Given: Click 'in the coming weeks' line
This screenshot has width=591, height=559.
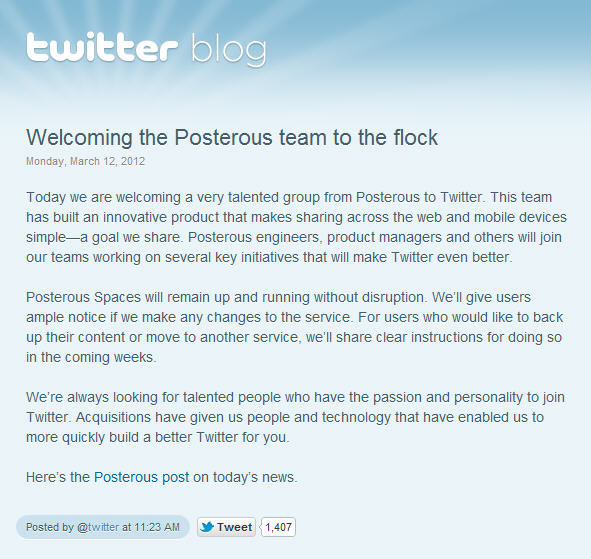Looking at the screenshot, I should click(91, 357).
